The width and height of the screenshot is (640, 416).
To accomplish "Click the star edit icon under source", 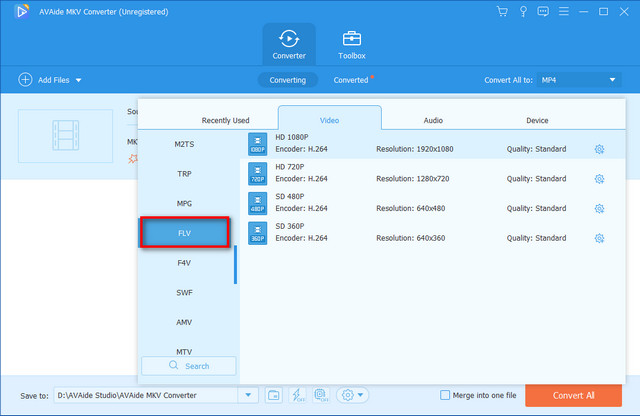I will pos(133,158).
